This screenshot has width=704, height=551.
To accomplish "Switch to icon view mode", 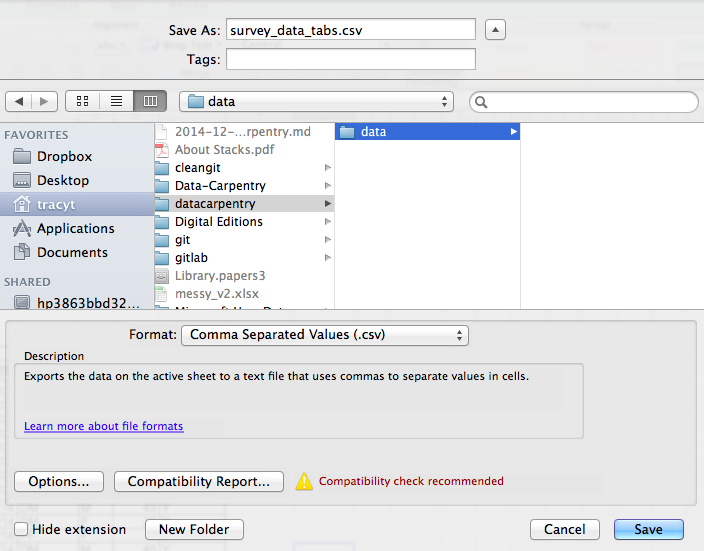I will (x=83, y=101).
